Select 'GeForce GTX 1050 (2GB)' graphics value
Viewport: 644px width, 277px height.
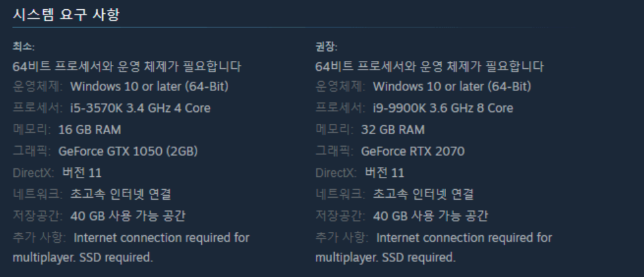click(128, 151)
